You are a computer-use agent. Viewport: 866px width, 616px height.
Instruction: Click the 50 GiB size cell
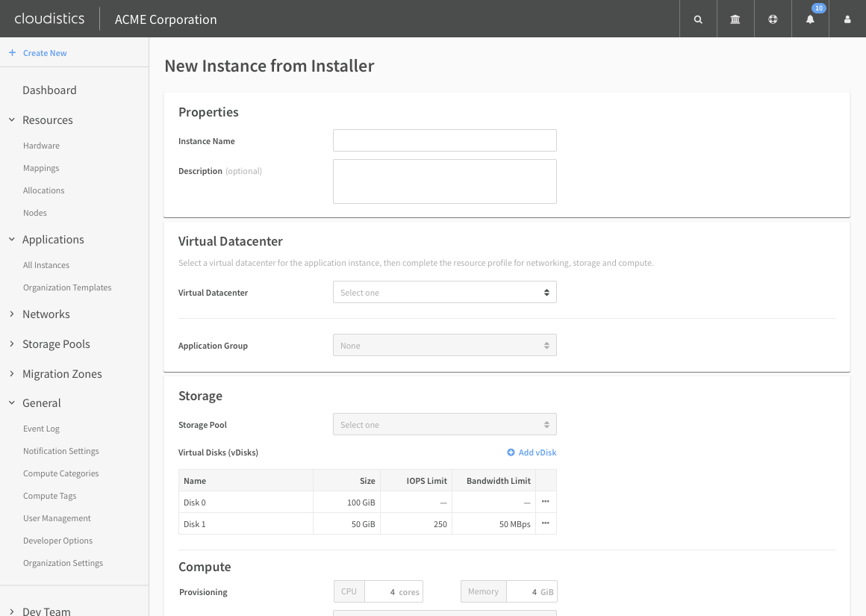coord(347,523)
